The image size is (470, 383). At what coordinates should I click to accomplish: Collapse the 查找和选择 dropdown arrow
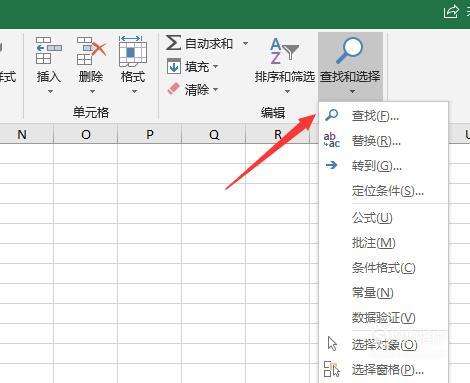(352, 91)
